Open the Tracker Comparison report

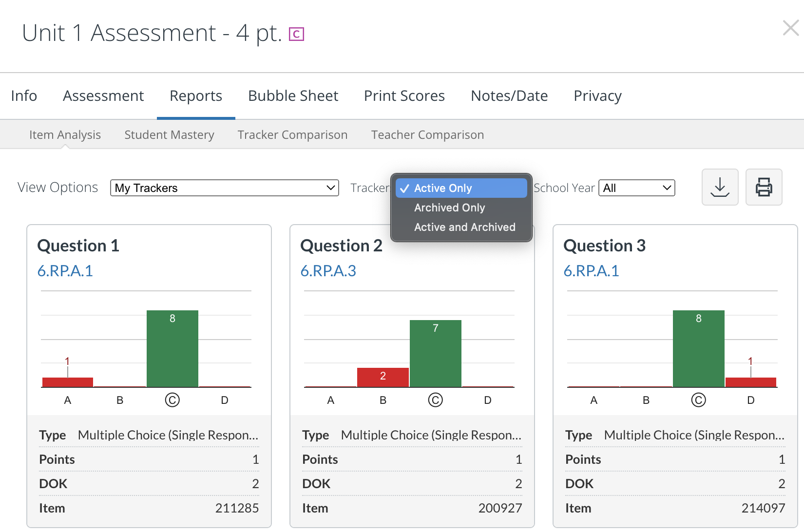(292, 134)
